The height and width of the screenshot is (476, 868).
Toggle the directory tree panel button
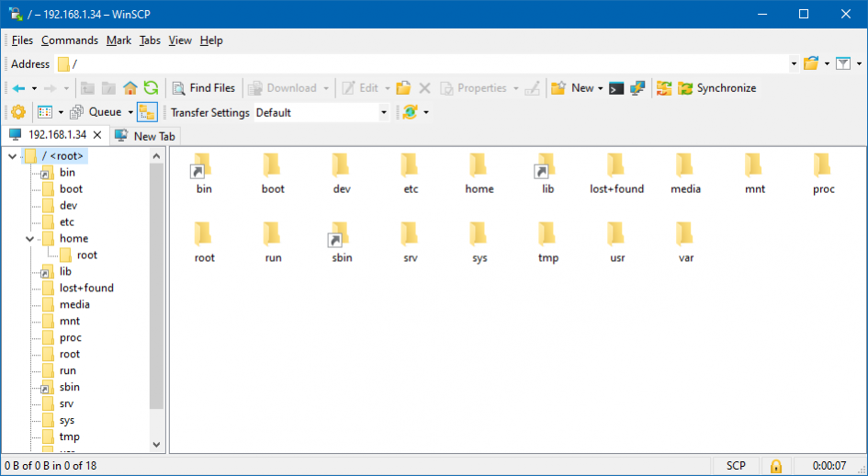coord(147,112)
